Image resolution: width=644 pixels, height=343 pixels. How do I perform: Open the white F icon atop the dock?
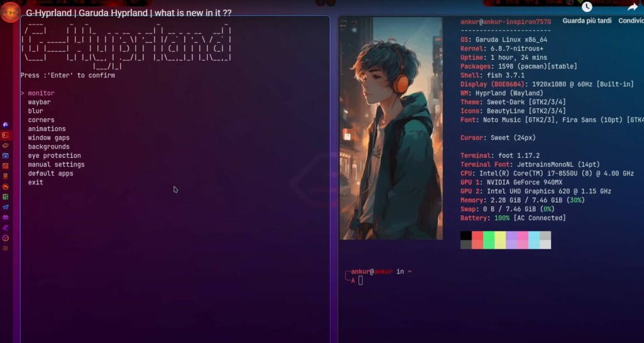click(x=5, y=125)
